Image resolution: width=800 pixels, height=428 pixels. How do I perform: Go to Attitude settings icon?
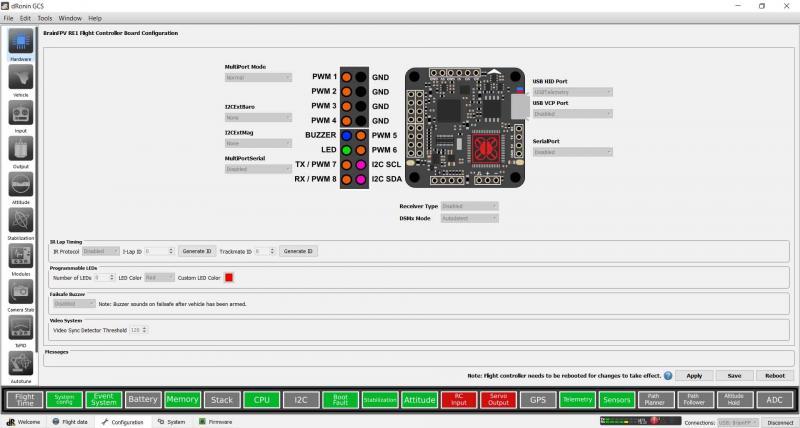pyautogui.click(x=20, y=185)
